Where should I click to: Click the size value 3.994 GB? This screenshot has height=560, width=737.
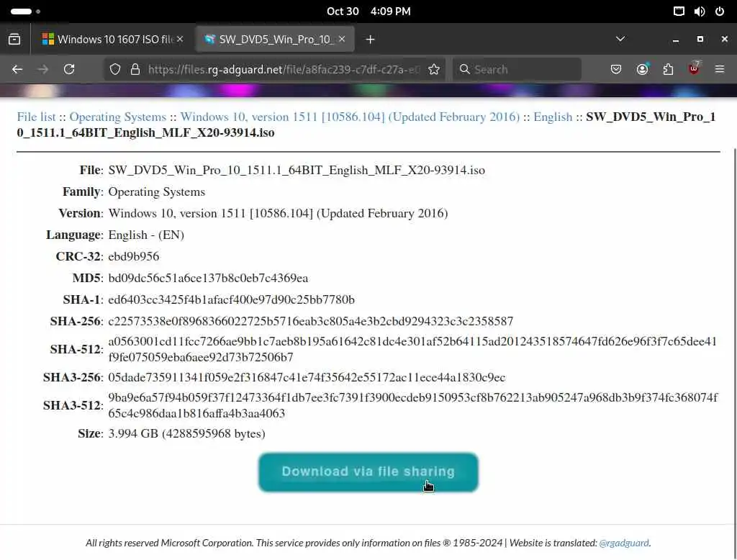coord(186,433)
